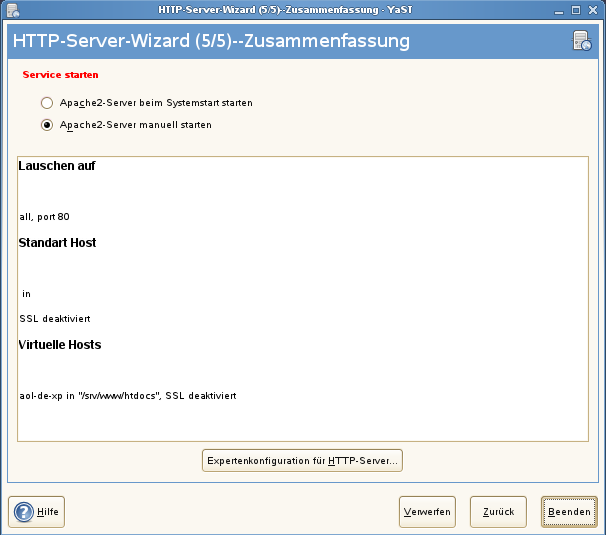Click the red Service starten label

tap(60, 75)
